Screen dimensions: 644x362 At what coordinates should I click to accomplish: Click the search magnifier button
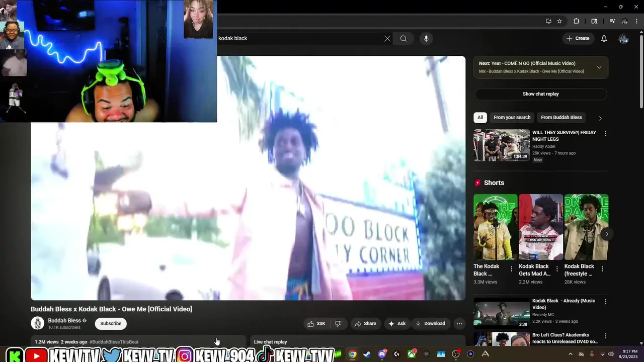point(404,38)
